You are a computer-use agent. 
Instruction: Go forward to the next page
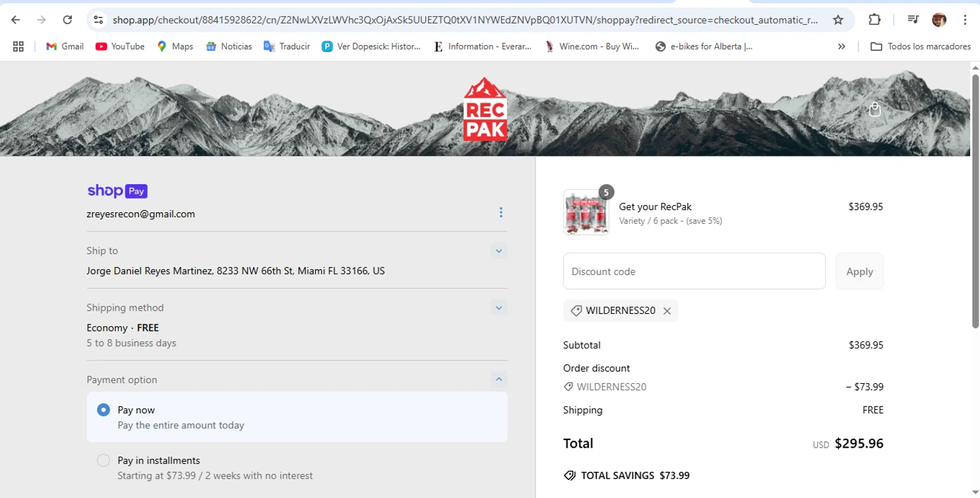(x=41, y=20)
